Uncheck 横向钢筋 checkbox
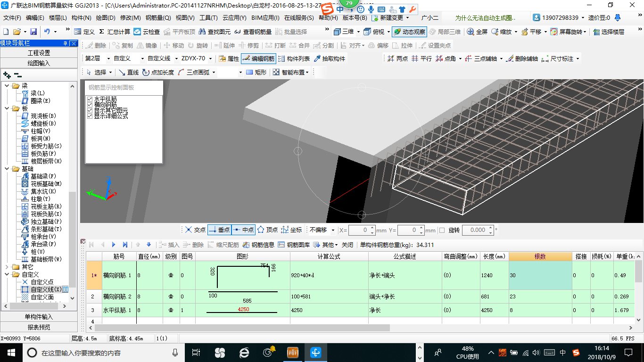This screenshot has width=644, height=362. point(90,105)
